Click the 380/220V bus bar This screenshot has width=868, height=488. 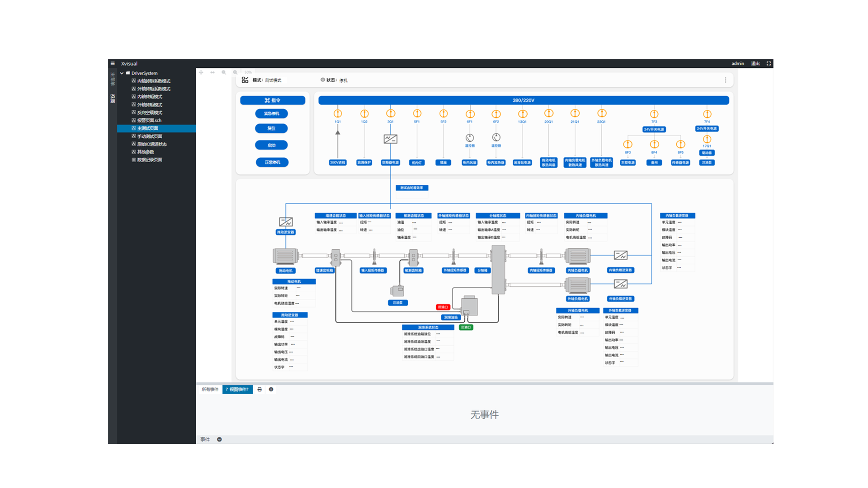(524, 100)
